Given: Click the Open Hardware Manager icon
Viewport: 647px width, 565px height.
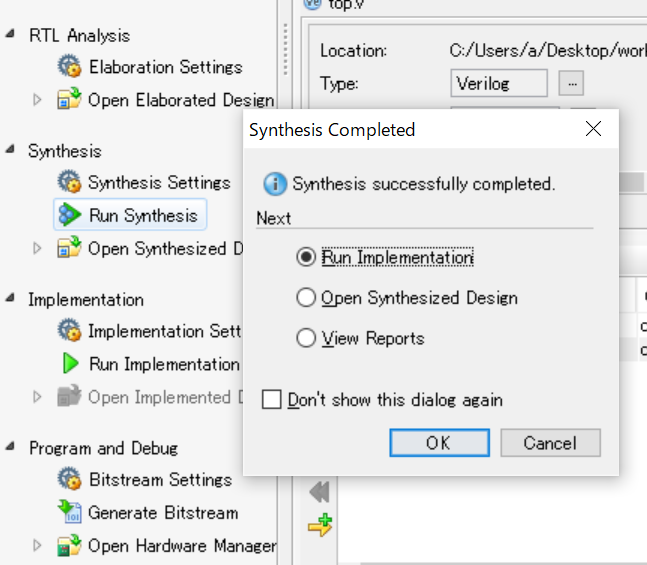Looking at the screenshot, I should pyautogui.click(x=69, y=546).
